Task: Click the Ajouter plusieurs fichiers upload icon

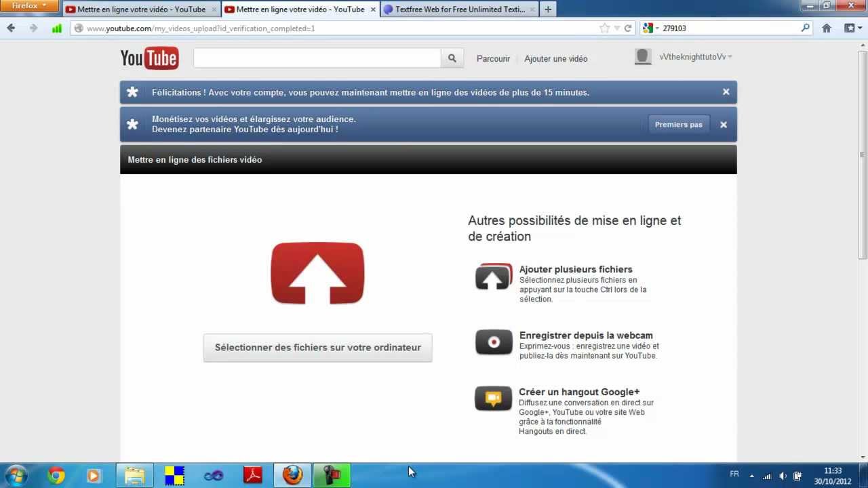Action: click(x=494, y=277)
